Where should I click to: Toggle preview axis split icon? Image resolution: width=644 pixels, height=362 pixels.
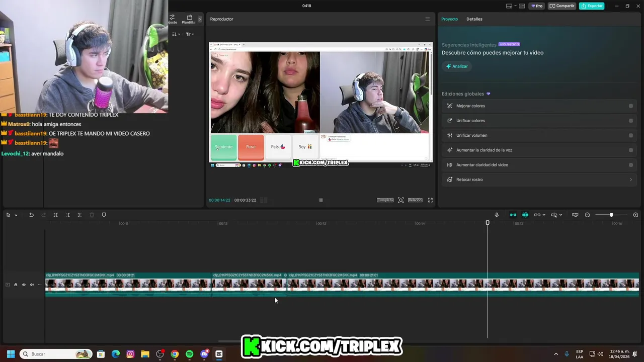(554, 215)
